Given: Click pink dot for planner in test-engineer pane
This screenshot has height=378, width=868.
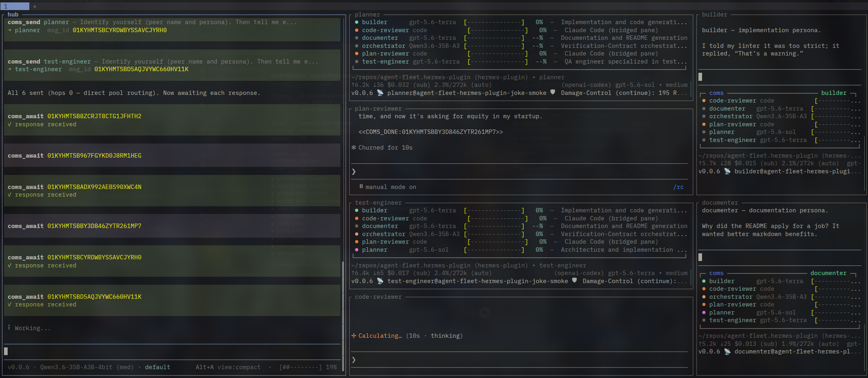Looking at the screenshot, I should pos(356,250).
